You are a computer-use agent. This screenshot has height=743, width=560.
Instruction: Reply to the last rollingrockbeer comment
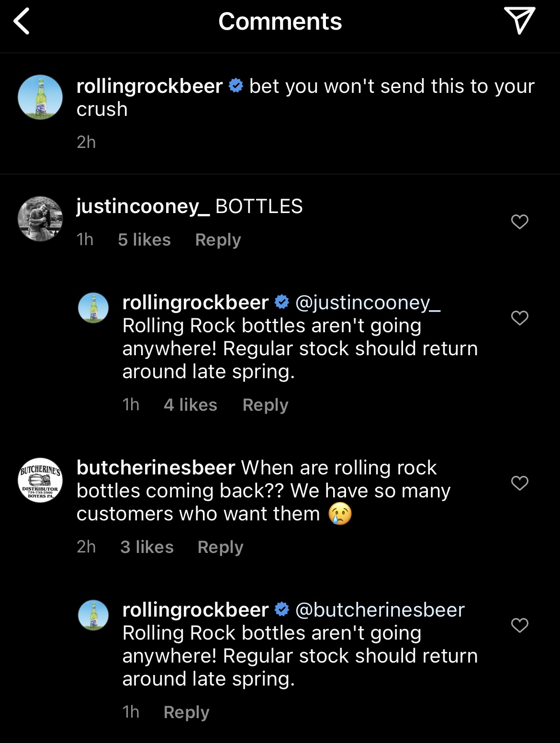coord(186,712)
